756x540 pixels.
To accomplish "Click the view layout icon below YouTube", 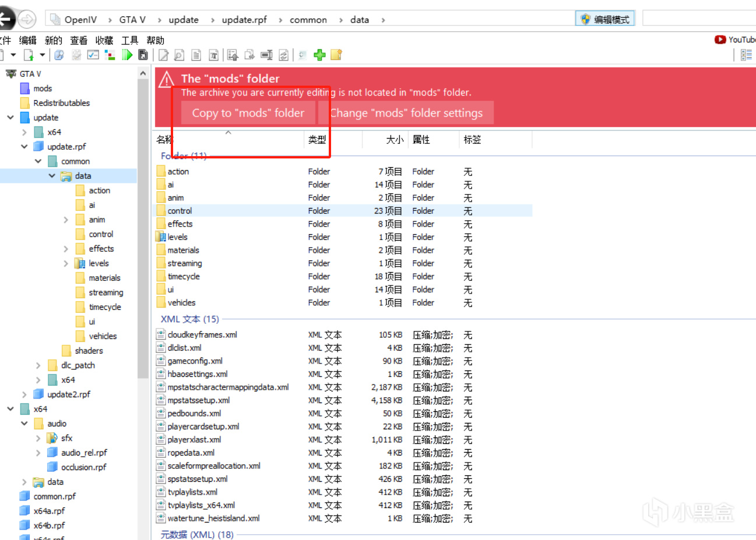I will [x=746, y=55].
